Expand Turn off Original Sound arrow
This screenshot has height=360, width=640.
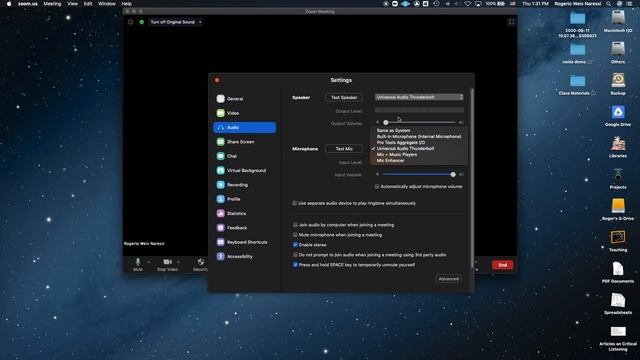pos(200,22)
